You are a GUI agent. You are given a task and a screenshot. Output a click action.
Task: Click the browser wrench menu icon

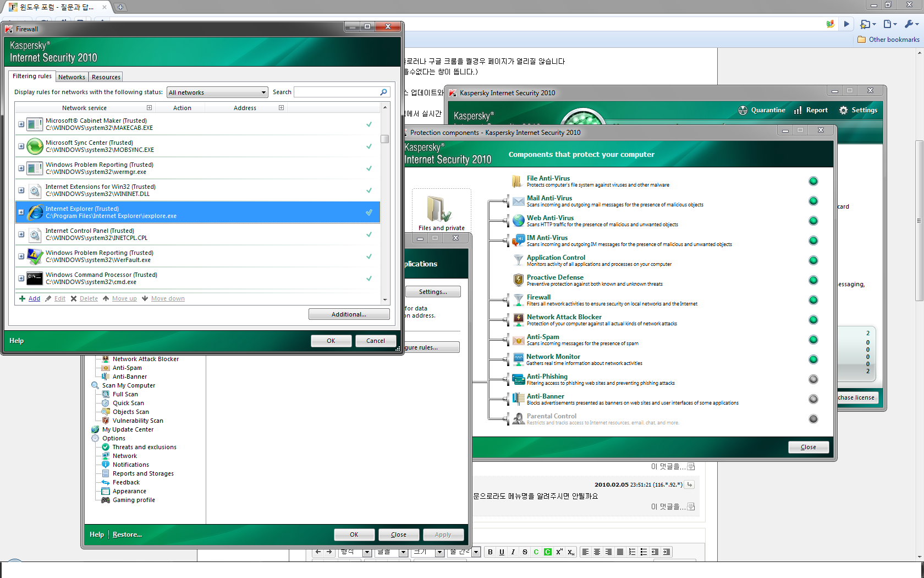click(x=911, y=24)
